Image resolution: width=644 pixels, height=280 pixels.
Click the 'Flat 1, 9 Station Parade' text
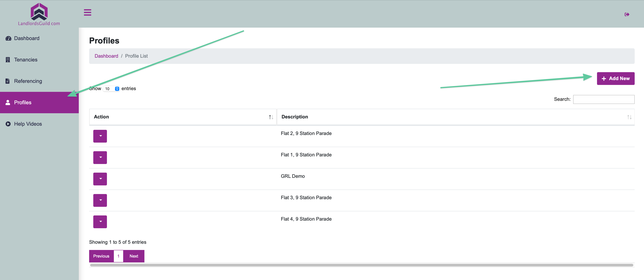pyautogui.click(x=306, y=155)
